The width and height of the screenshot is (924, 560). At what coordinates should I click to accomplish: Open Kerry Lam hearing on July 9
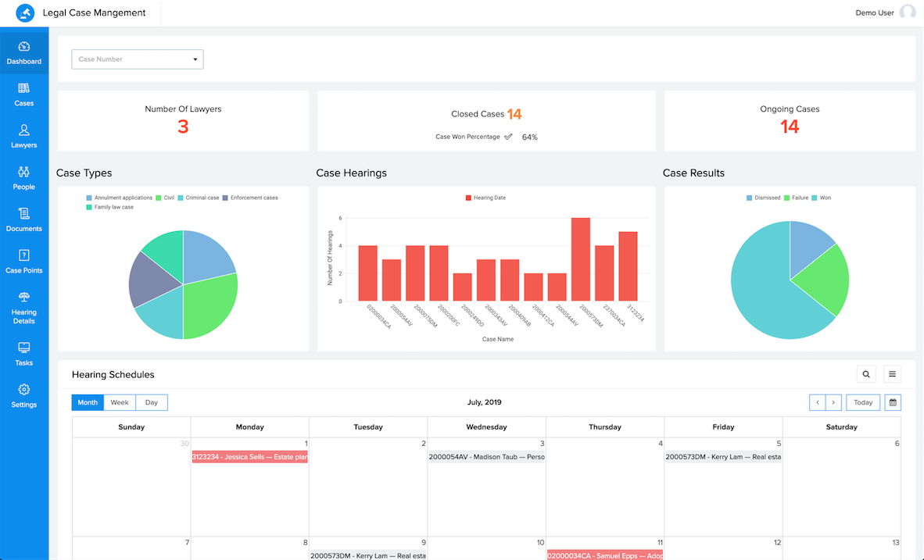(x=368, y=555)
